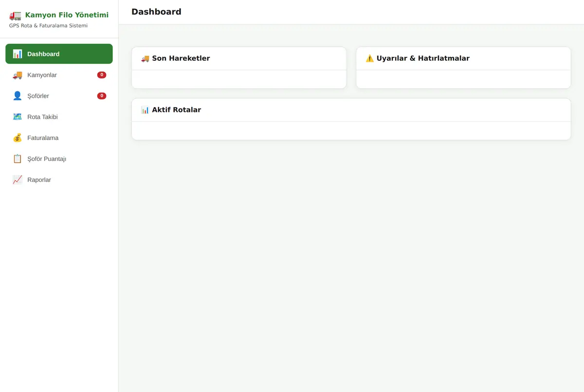Click the Dashboard page header title
584x392 pixels.
coord(156,12)
